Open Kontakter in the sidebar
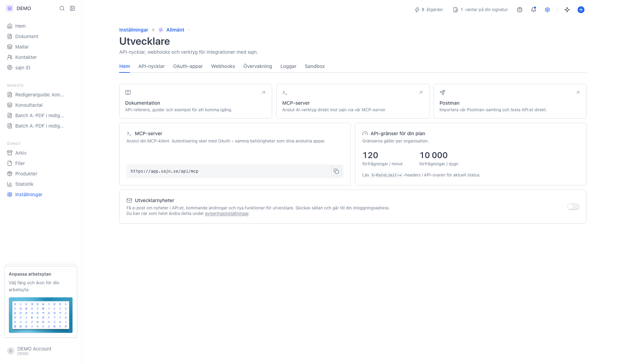This screenshot has height=364, width=624. 41,57
